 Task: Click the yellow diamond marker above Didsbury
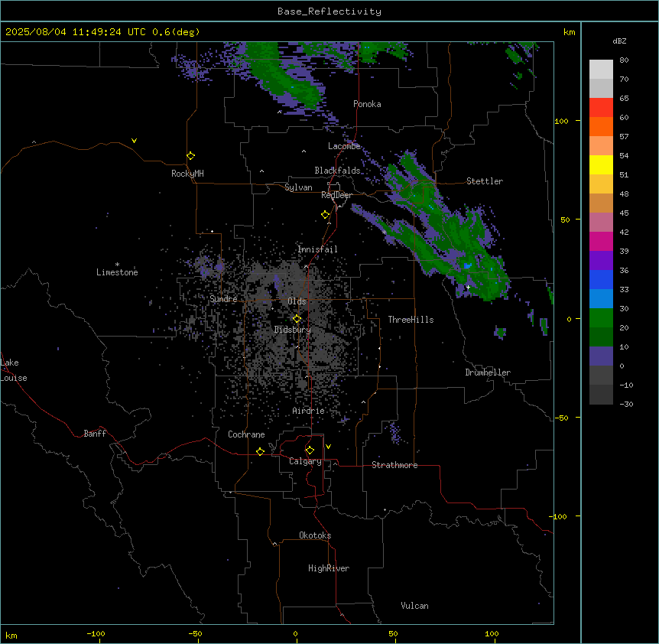(297, 319)
